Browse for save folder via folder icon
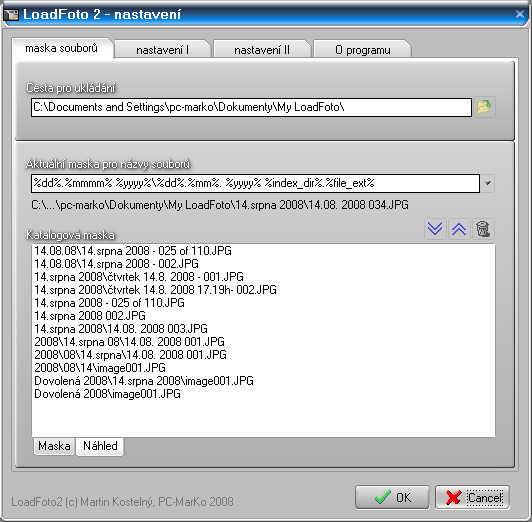532x522 pixels. click(484, 107)
